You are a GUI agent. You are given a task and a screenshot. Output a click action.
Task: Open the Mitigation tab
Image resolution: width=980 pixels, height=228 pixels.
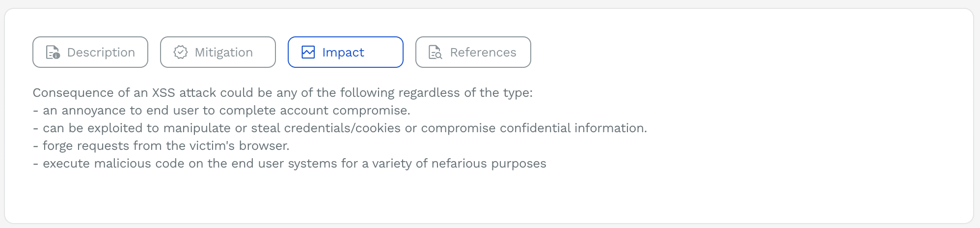223,52
